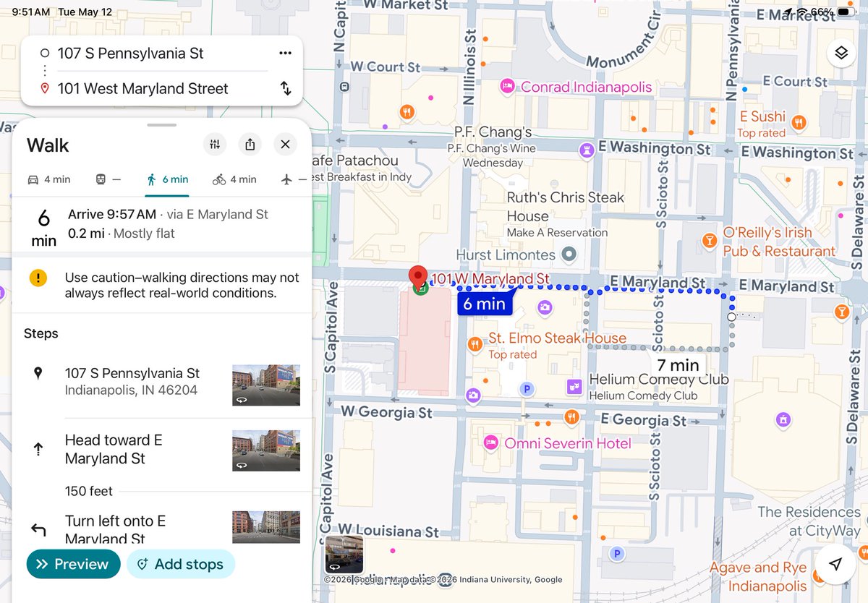Grab the panel handle above Walk title
Image resolution: width=868 pixels, height=603 pixels.
tap(162, 125)
